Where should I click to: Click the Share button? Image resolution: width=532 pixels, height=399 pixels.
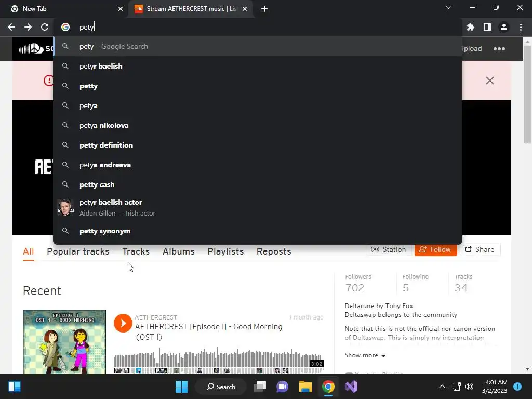coord(480,250)
